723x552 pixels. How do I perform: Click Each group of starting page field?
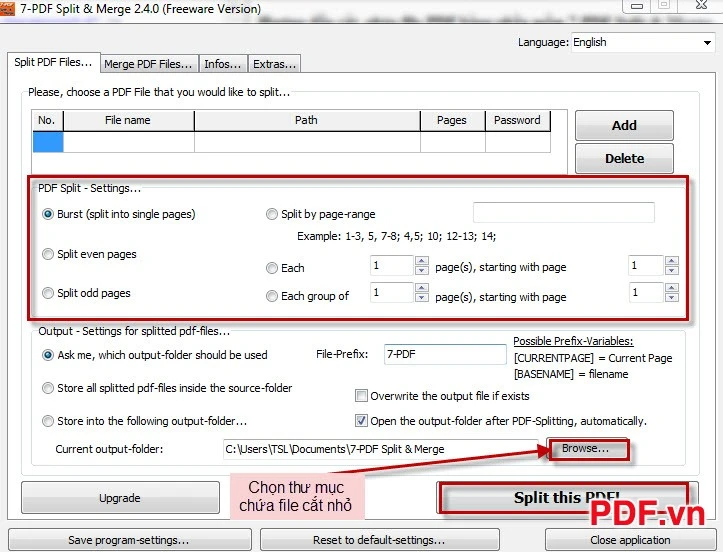646,292
